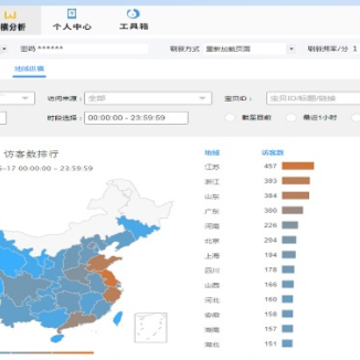The width and height of the screenshot is (360, 360).
Task: Click the orange Shandong province on map
Action: (102, 263)
